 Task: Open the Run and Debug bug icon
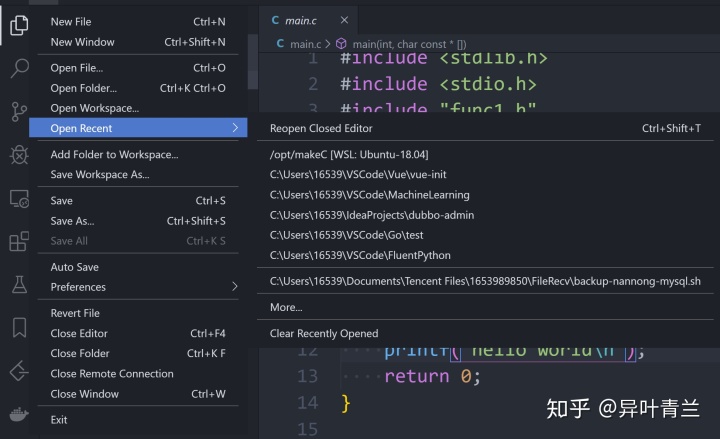tap(19, 155)
